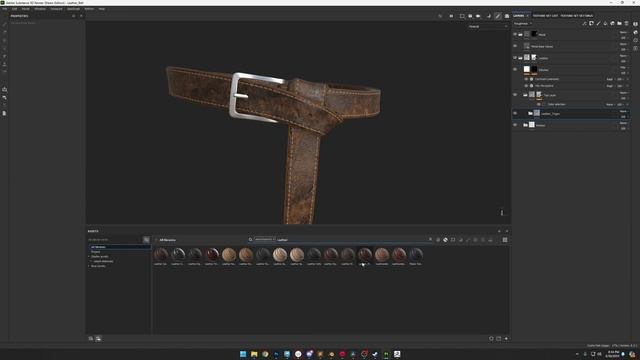Select the Smudge tool
The width and height of the screenshot is (640, 360).
click(4, 56)
